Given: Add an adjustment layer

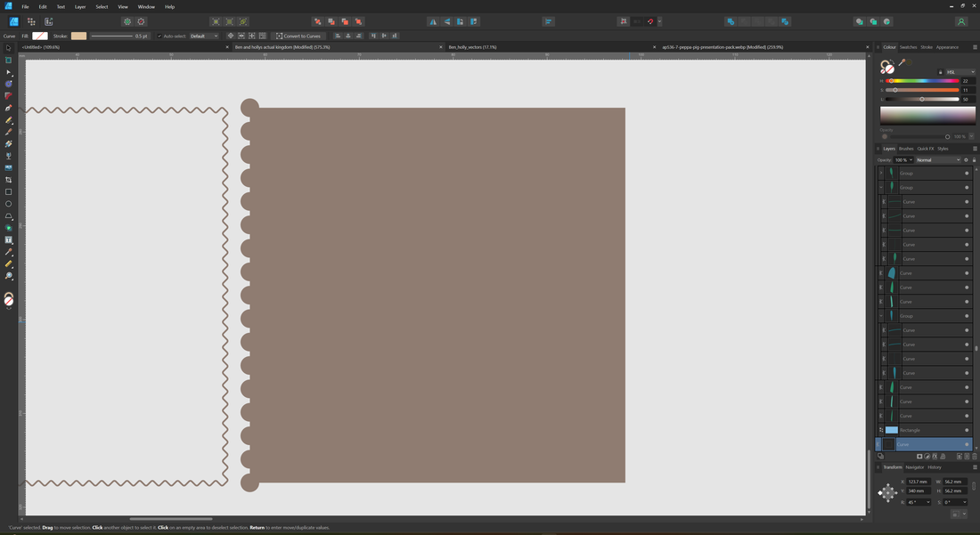Looking at the screenshot, I should tap(927, 457).
